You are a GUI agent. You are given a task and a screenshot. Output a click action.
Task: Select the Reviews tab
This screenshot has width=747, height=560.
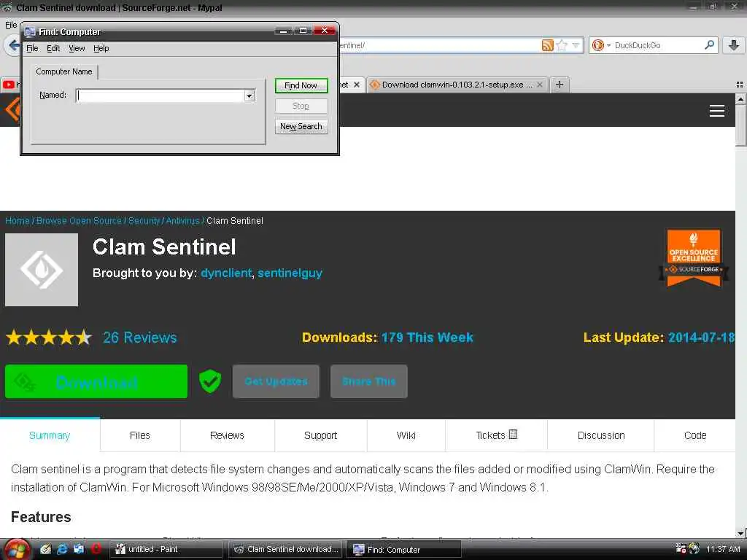(x=228, y=435)
